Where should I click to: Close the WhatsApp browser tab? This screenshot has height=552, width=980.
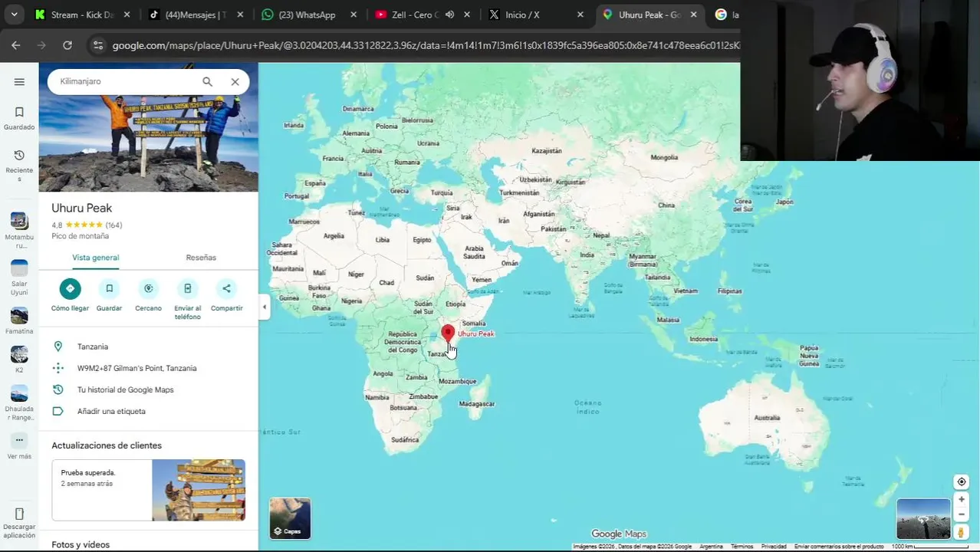click(x=354, y=15)
